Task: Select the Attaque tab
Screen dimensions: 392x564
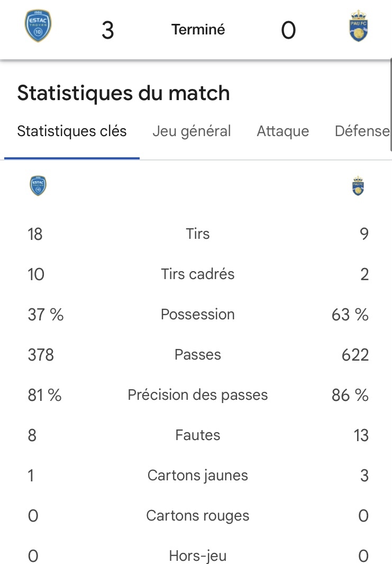Action: click(283, 131)
